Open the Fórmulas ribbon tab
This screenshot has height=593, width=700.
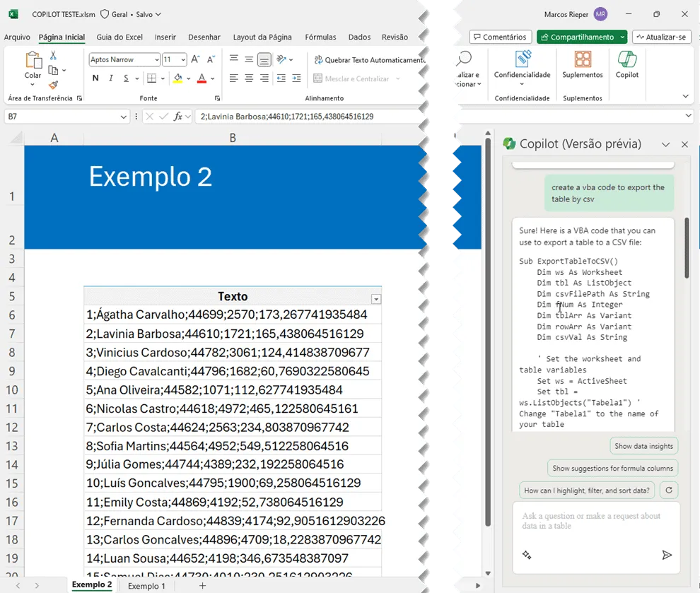320,37
